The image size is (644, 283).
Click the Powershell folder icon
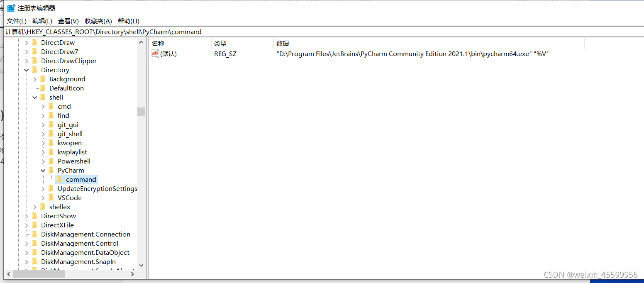[x=51, y=161]
